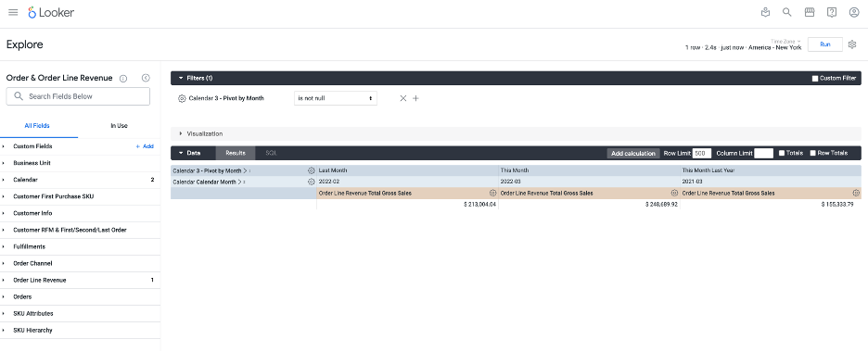This screenshot has height=352, width=868.
Task: Enable the Custom Filter checkbox
Action: 815,79
